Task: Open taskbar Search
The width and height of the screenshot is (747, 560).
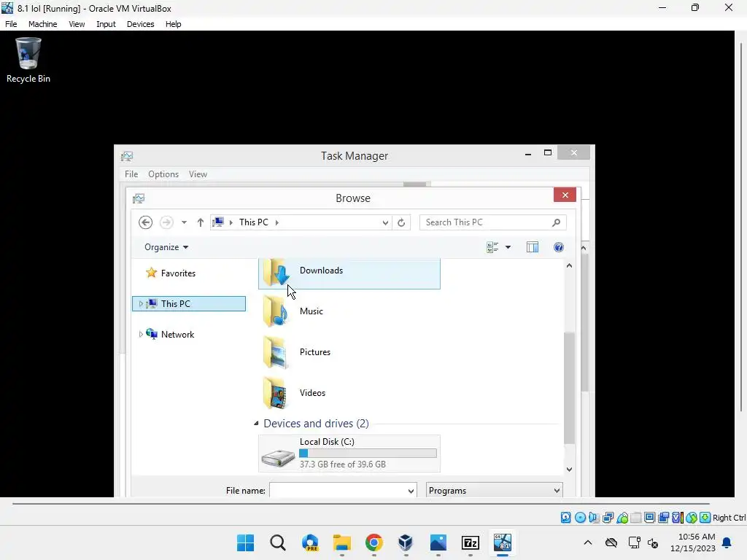Action: 278,542
